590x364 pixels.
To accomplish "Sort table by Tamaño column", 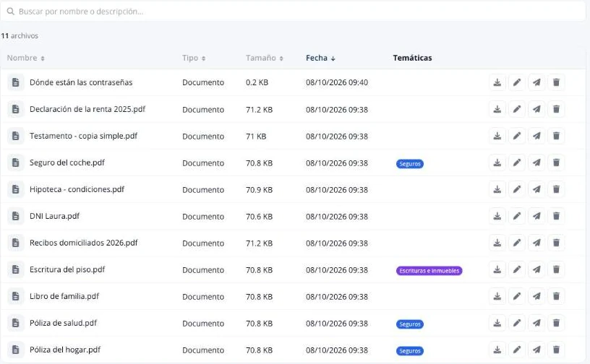I will point(265,58).
